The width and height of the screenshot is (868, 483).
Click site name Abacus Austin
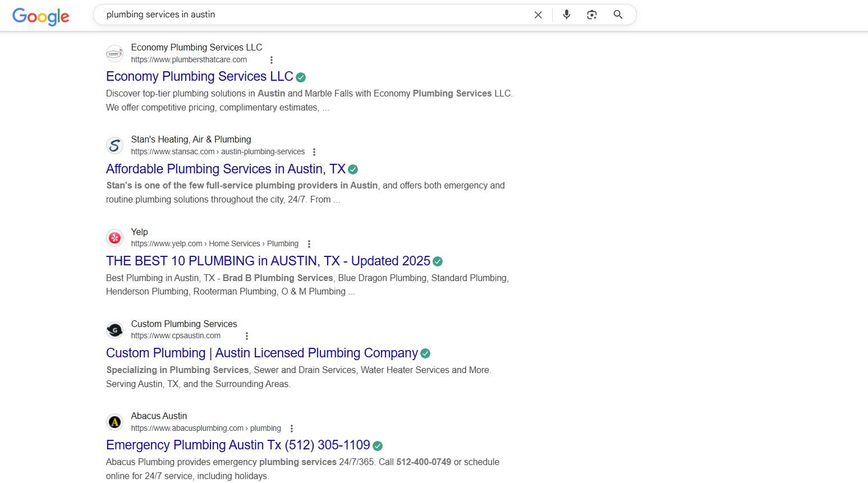click(159, 416)
